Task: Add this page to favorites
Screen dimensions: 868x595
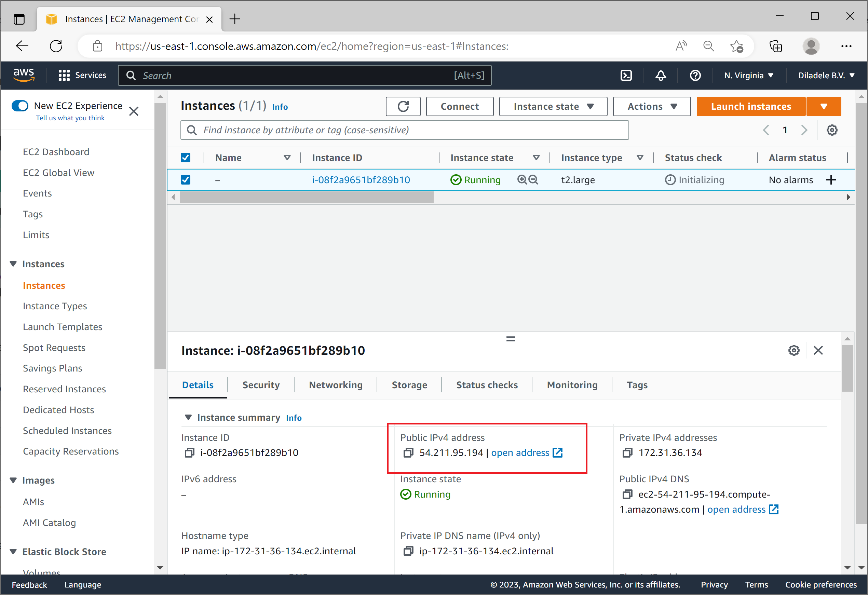Action: coord(737,46)
